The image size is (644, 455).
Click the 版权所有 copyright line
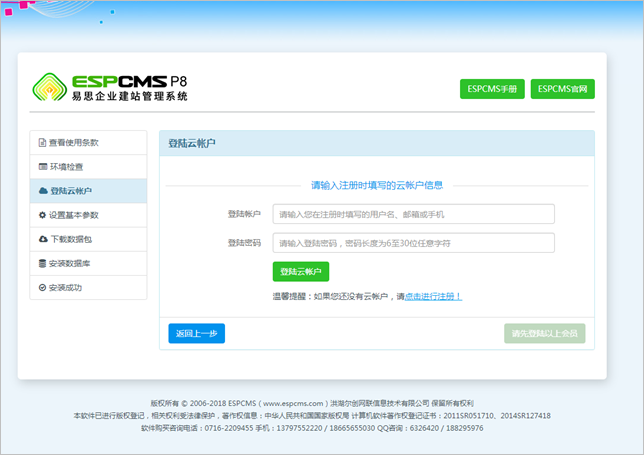tap(312, 403)
